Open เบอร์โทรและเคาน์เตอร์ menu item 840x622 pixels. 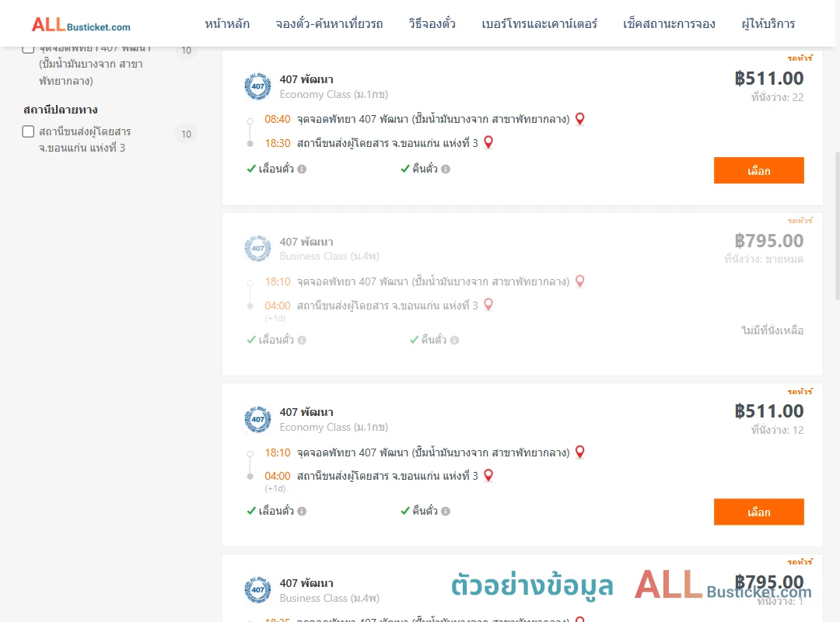point(539,23)
